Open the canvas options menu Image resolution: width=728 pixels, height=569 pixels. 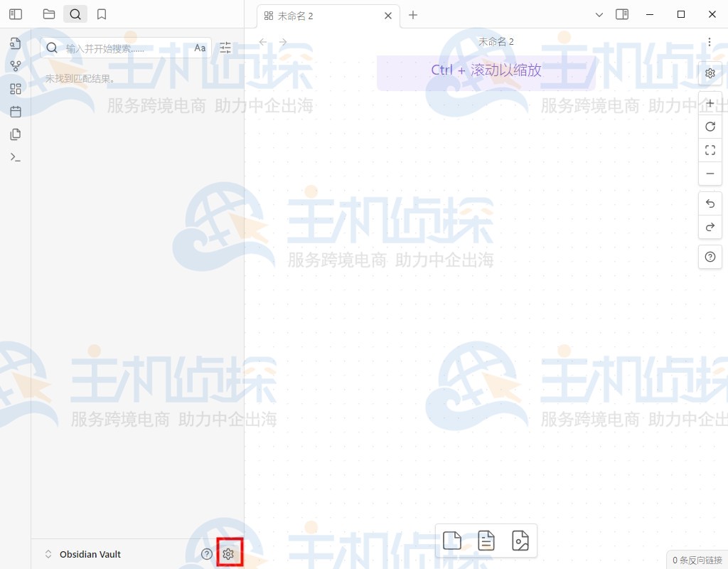710,42
